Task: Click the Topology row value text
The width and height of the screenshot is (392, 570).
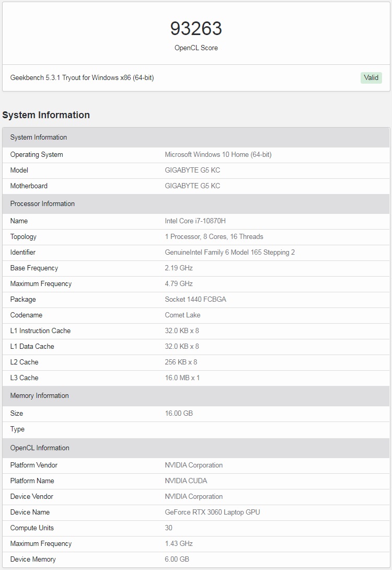Action: coord(214,237)
